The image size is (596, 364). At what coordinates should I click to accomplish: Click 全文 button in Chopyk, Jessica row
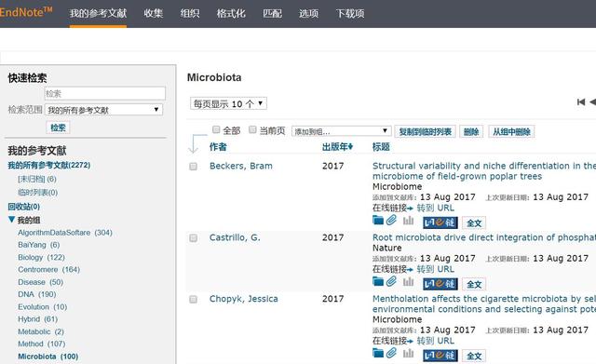tap(474, 356)
